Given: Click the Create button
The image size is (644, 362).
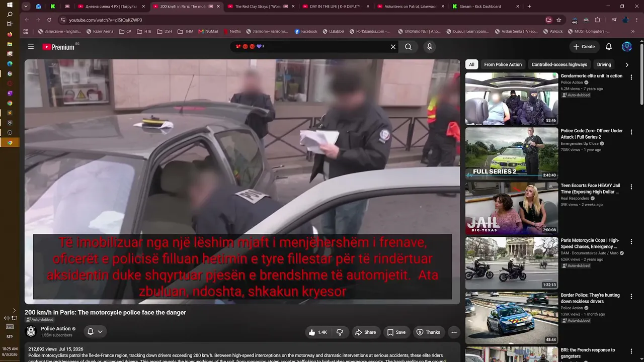Looking at the screenshot, I should [584, 47].
